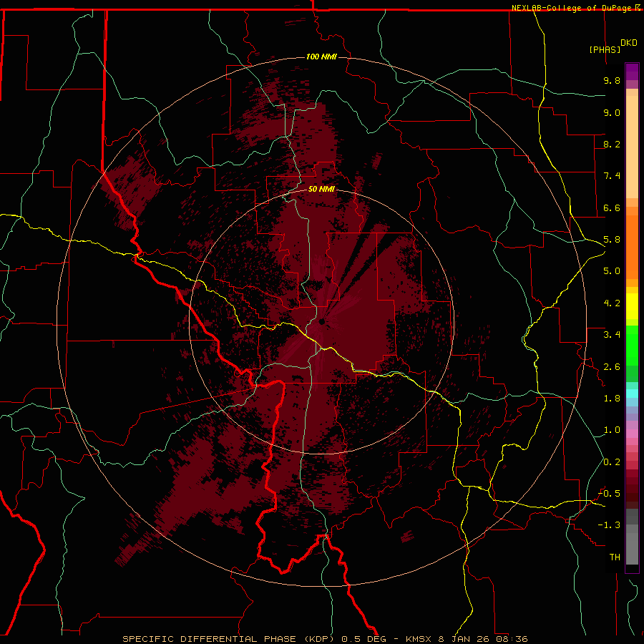Click the yellow segment of the color bar
This screenshot has height=644, width=644.
[x=632, y=306]
